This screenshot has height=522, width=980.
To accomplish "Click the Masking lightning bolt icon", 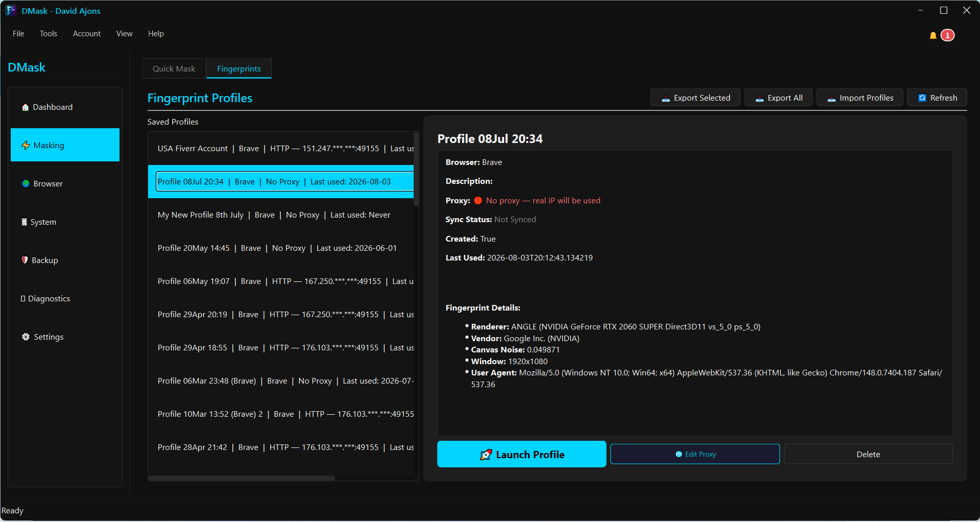I will (x=26, y=146).
